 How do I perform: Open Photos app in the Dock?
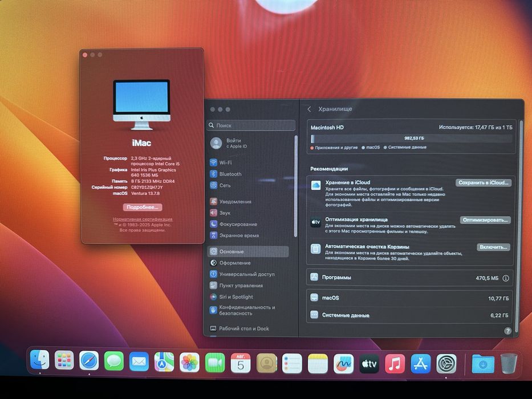point(189,363)
